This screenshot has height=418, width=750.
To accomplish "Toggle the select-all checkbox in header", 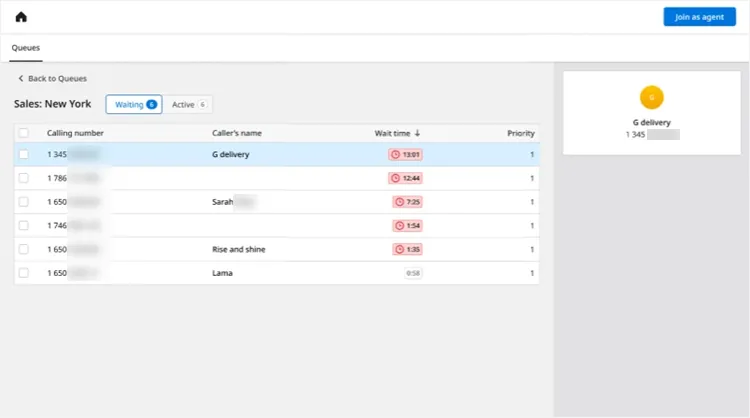I will [x=23, y=133].
